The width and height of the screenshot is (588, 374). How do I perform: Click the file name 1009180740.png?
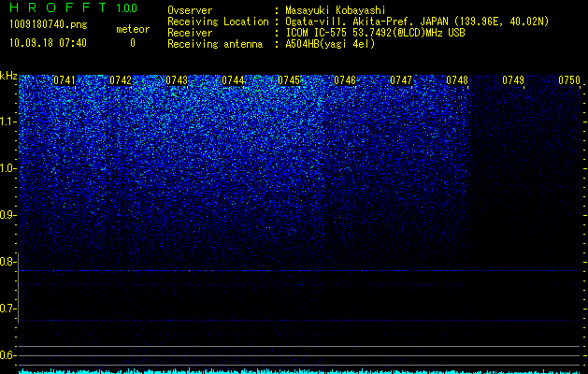pyautogui.click(x=49, y=25)
